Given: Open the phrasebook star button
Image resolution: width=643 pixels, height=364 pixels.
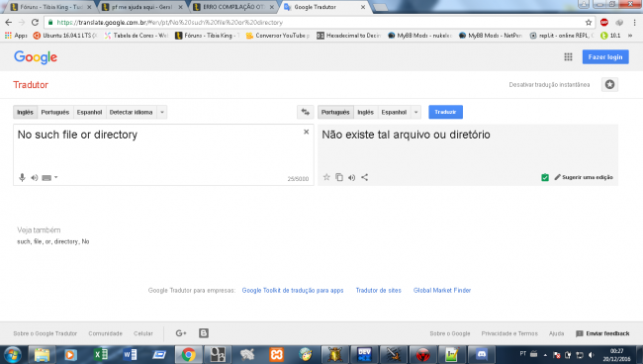Looking at the screenshot, I should click(x=609, y=84).
